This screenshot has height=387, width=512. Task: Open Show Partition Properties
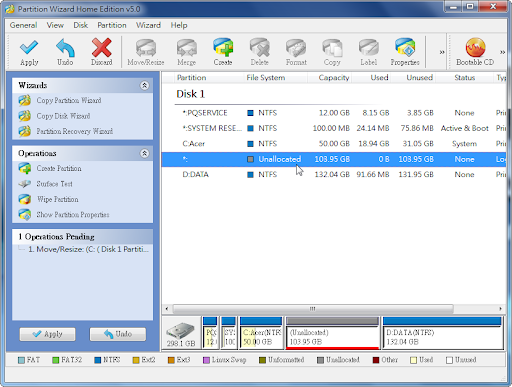(73, 215)
